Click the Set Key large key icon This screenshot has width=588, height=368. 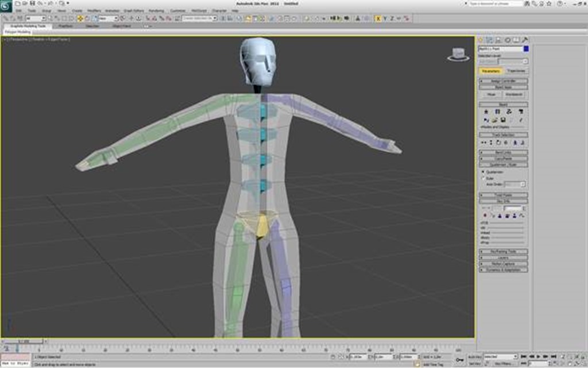(459, 360)
